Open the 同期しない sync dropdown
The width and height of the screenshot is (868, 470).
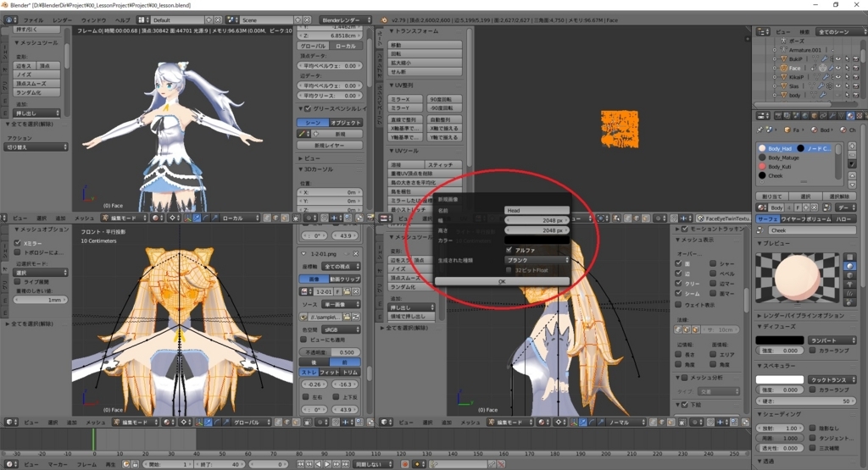(374, 464)
